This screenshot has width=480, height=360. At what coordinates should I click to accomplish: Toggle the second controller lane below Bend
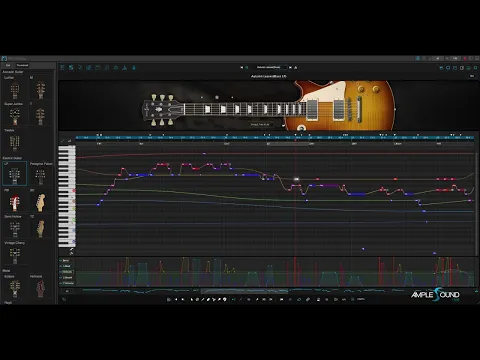67,266
